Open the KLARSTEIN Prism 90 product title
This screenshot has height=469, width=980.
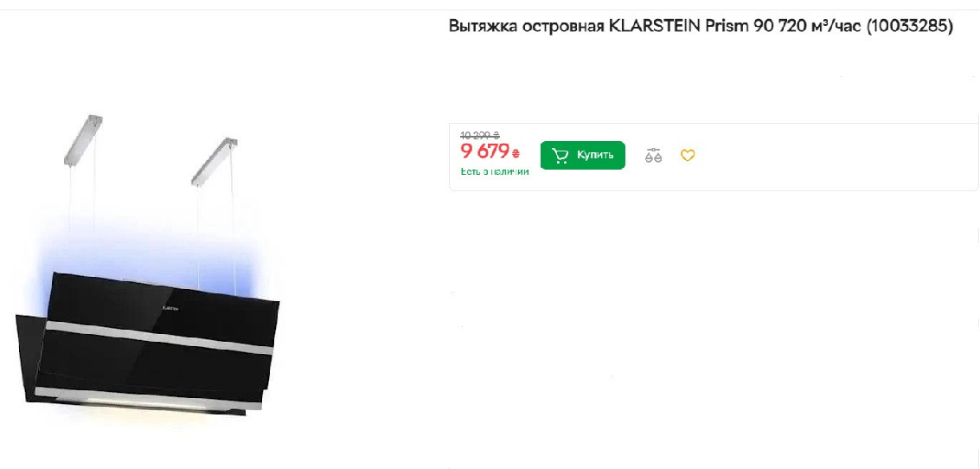pos(701,26)
